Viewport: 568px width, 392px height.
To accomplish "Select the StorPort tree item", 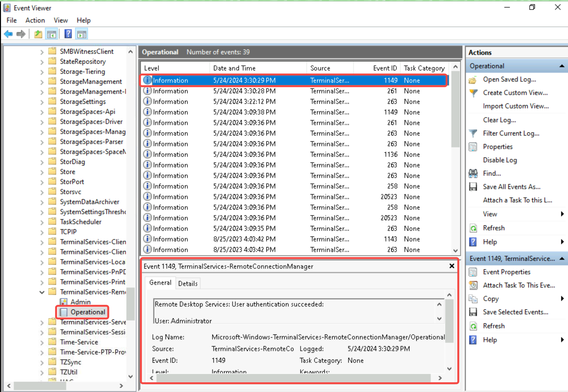I will click(72, 182).
